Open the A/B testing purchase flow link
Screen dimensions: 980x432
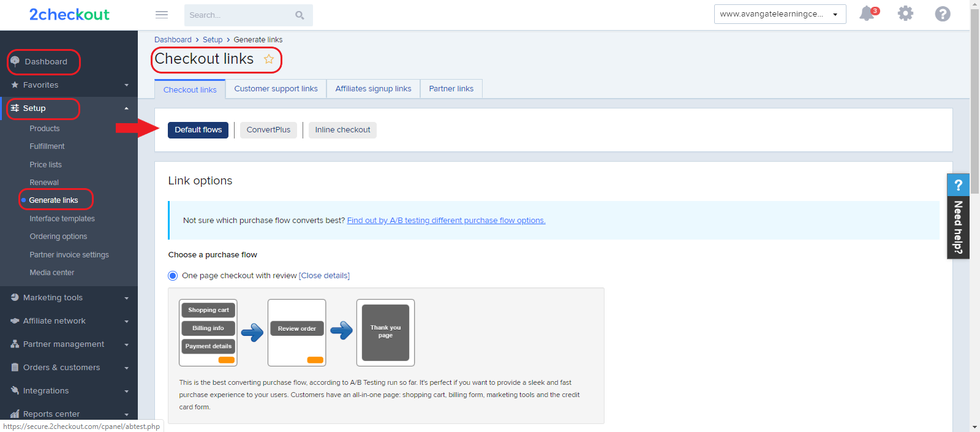(x=446, y=221)
